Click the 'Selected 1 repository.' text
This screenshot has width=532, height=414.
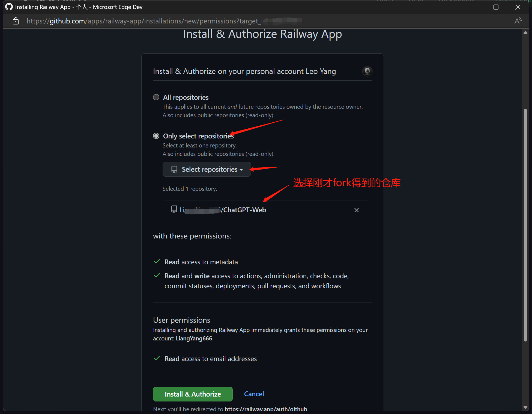point(190,189)
